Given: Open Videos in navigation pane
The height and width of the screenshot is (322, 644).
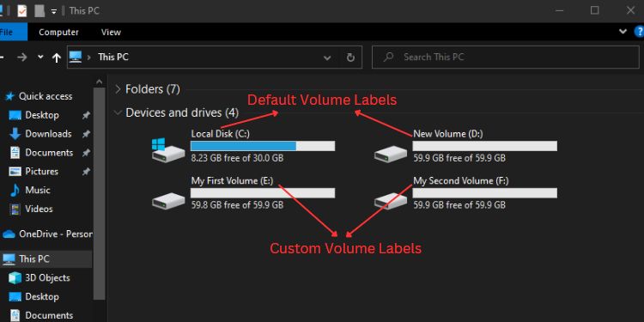Looking at the screenshot, I should click(39, 209).
